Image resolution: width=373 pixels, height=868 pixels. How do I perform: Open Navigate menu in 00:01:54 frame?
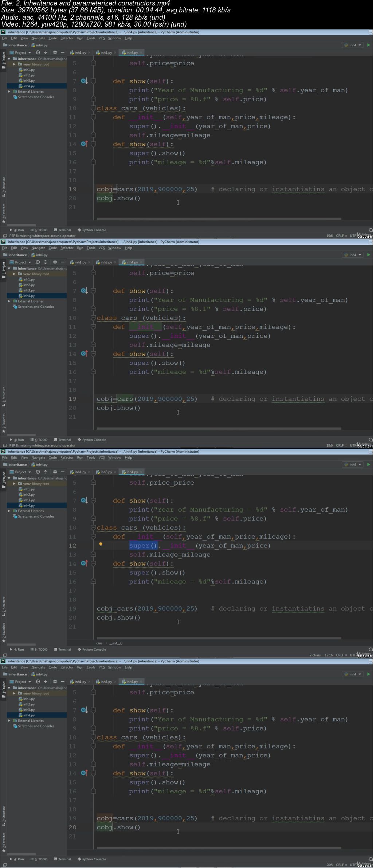click(38, 248)
